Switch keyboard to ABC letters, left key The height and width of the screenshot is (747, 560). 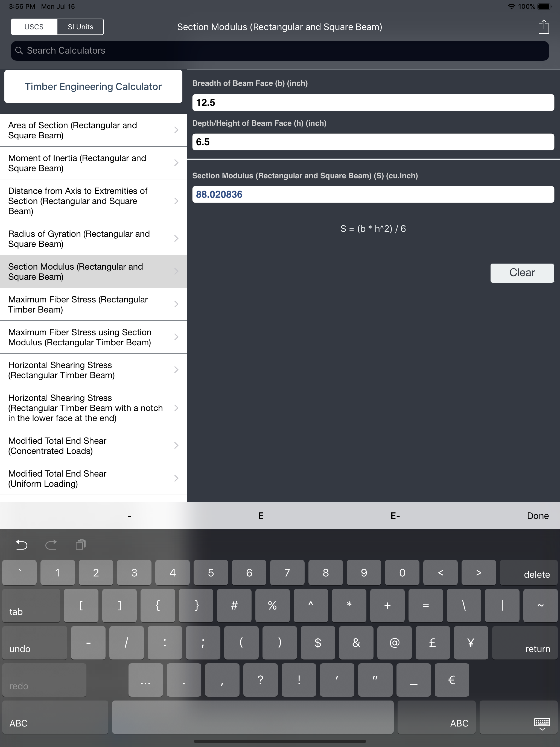(x=55, y=717)
